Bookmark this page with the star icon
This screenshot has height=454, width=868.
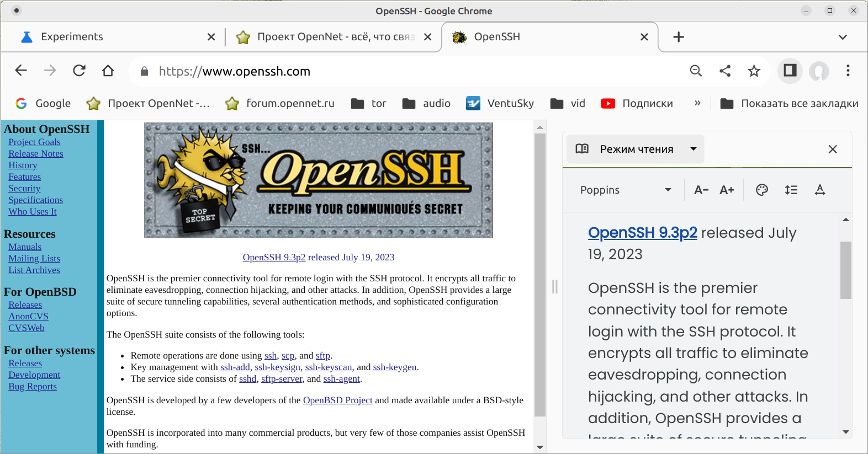pyautogui.click(x=754, y=71)
